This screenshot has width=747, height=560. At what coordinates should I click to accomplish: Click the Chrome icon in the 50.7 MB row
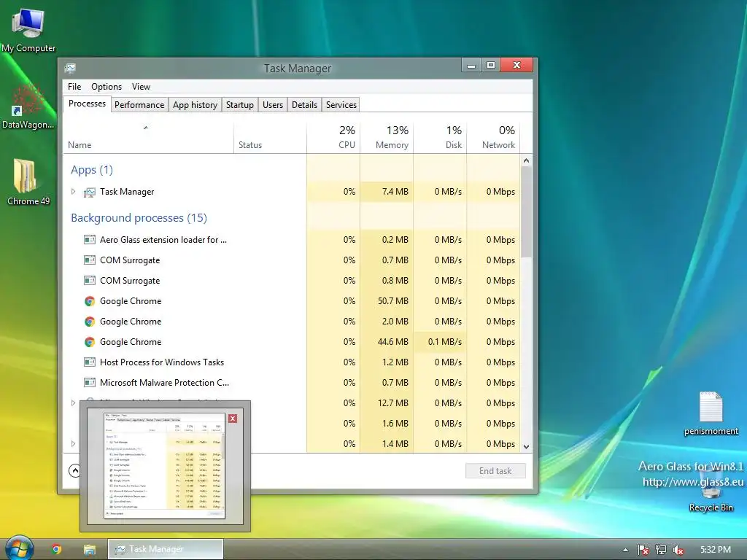coord(90,301)
